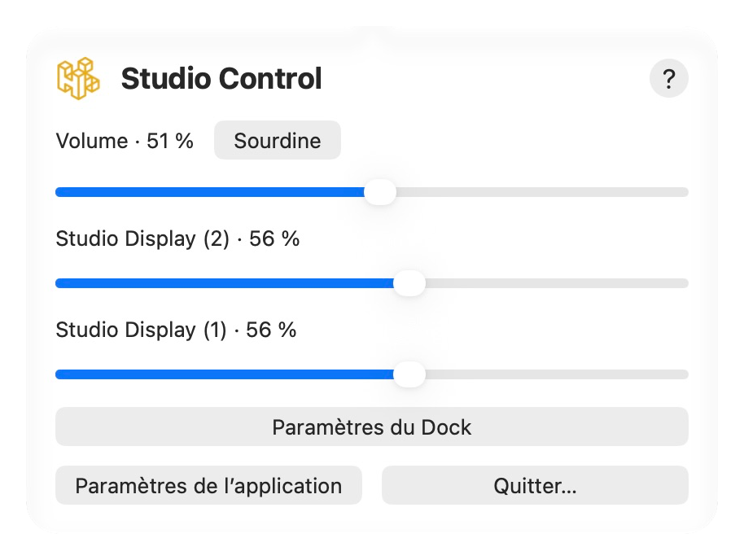The width and height of the screenshot is (744, 560).
Task: Click the Volume · 51 % label
Action: click(125, 141)
